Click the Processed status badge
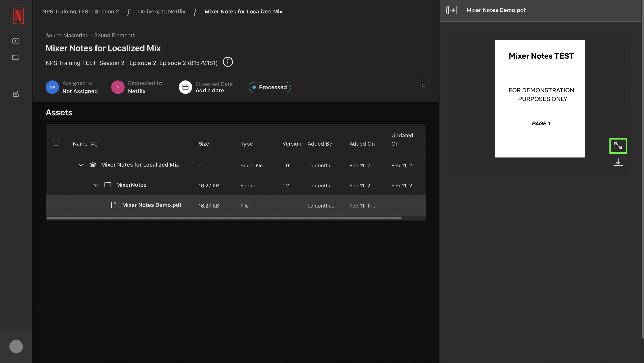 point(270,87)
